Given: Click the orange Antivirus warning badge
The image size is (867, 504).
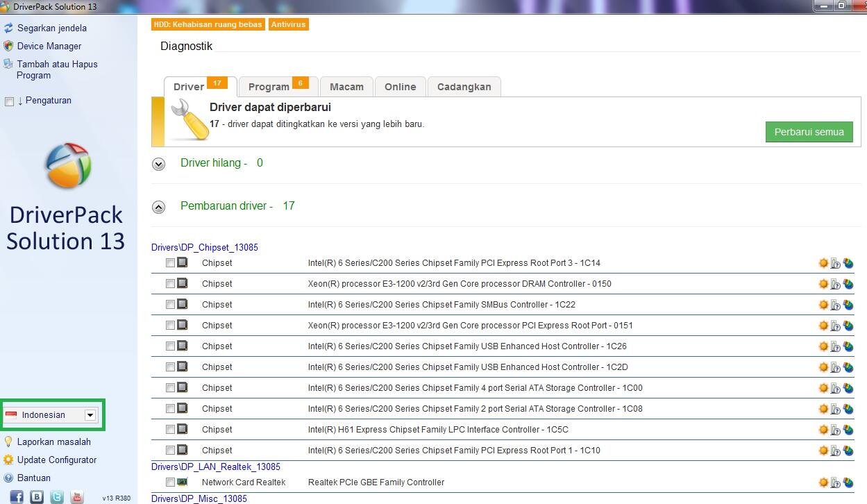Looking at the screenshot, I should tap(288, 24).
